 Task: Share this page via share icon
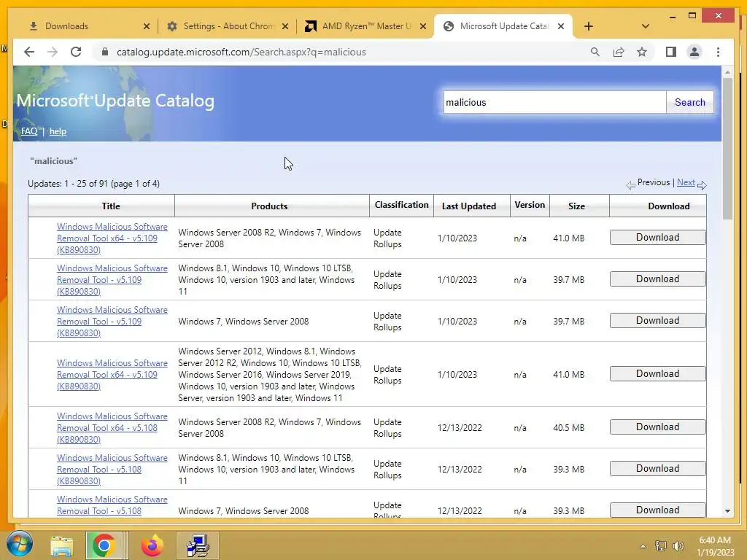(619, 52)
